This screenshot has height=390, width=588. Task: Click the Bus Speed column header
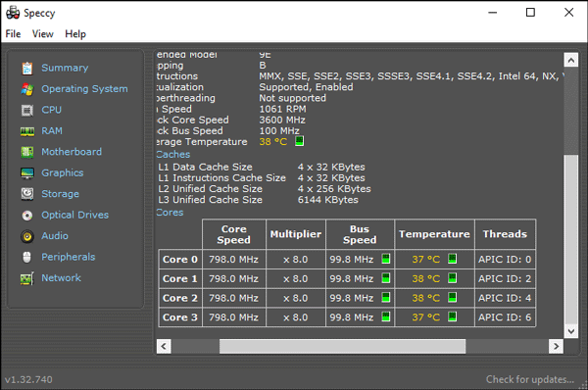(360, 234)
